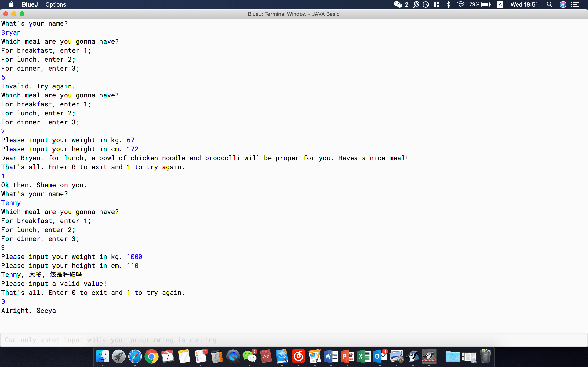Image resolution: width=588 pixels, height=367 pixels.
Task: Open the BlueJ application menu
Action: 30,5
